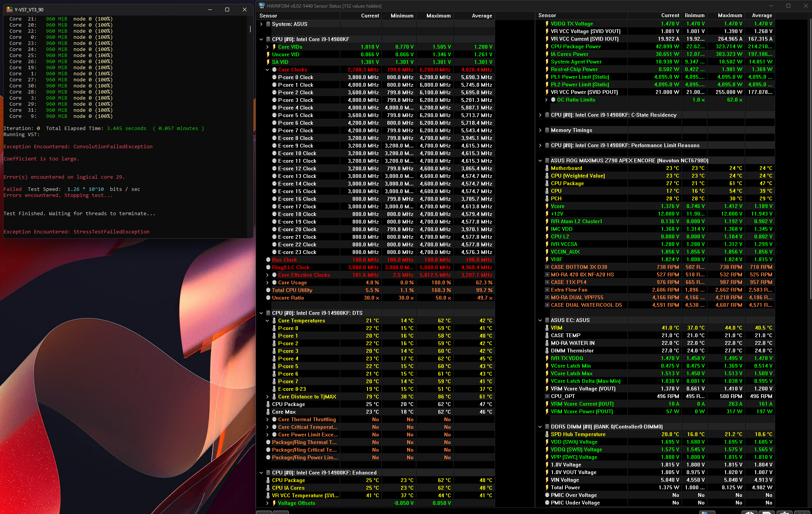
Task: Click the icon beside Package/Ring Thermal Throttling
Action: coord(268,442)
